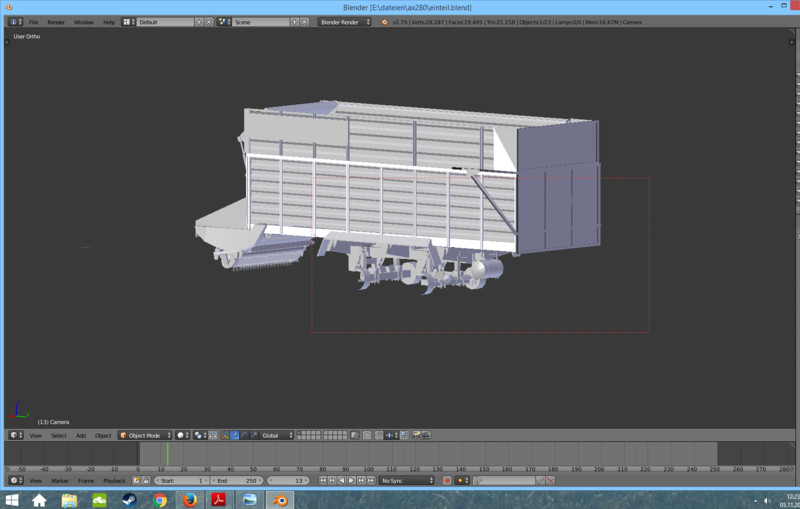Select the translate manipulator arrow icon

tap(235, 435)
